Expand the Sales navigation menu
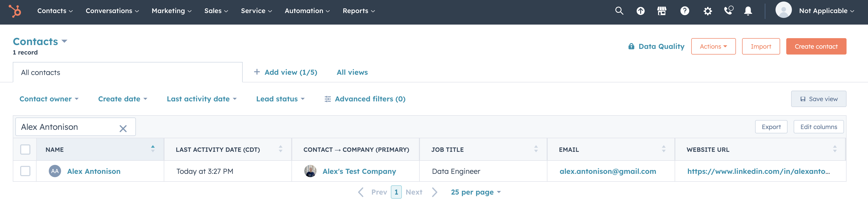The width and height of the screenshot is (868, 213). pyautogui.click(x=216, y=11)
